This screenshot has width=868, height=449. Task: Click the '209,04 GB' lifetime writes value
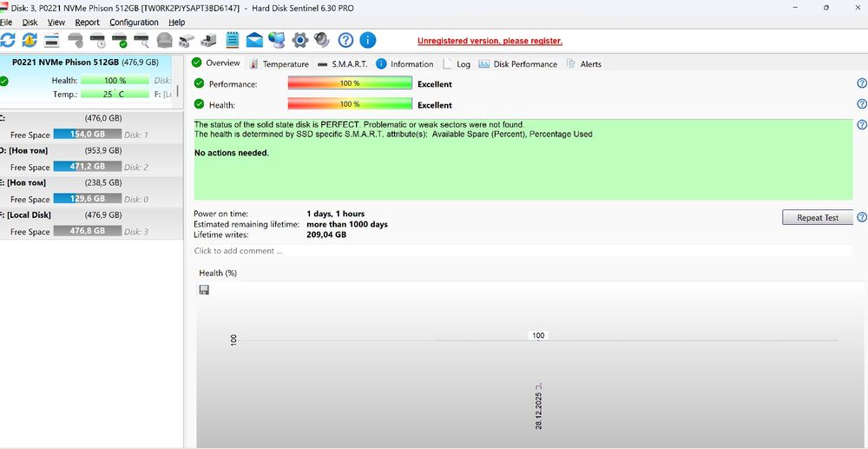point(326,234)
